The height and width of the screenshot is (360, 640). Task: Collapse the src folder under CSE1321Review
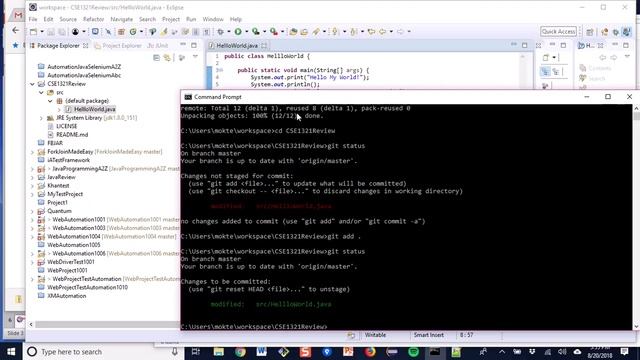coord(41,93)
